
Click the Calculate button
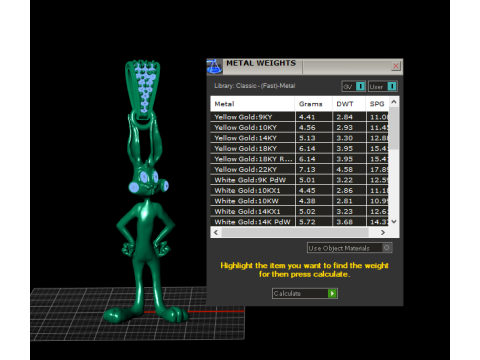(305, 293)
